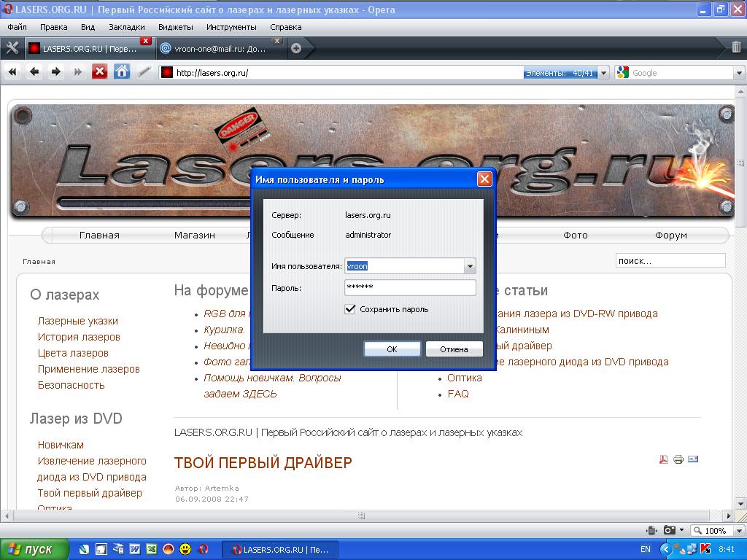Open the Форум site menu item
The image size is (747, 560).
coord(671,236)
